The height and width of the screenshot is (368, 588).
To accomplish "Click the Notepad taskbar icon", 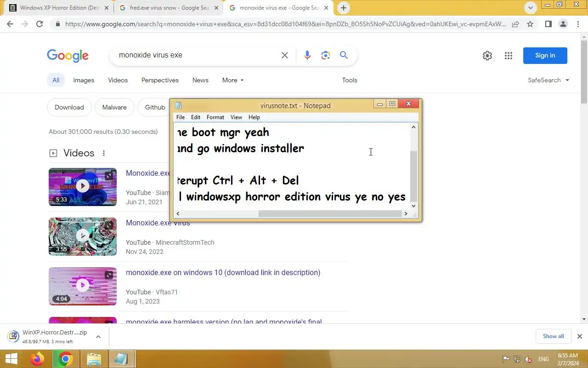I will point(121,359).
